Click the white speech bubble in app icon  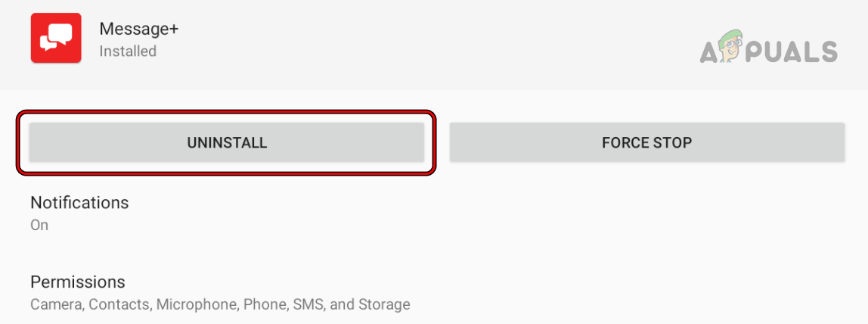(x=58, y=35)
